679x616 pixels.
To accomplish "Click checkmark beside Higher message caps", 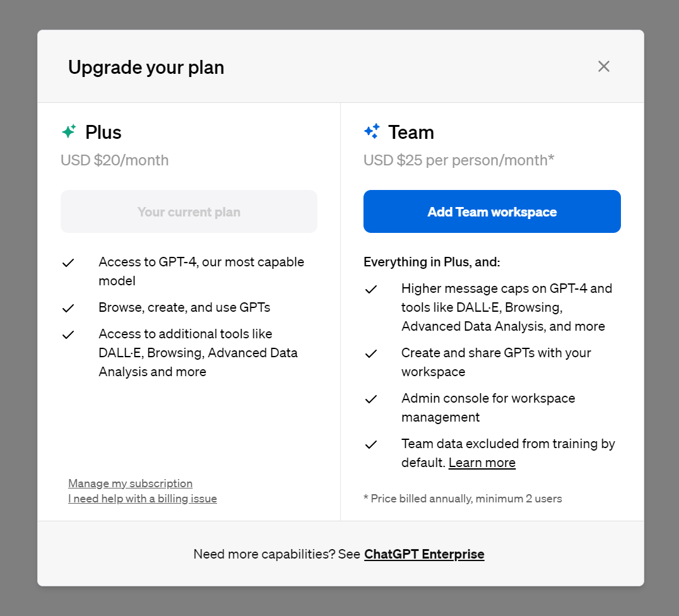I will point(371,289).
